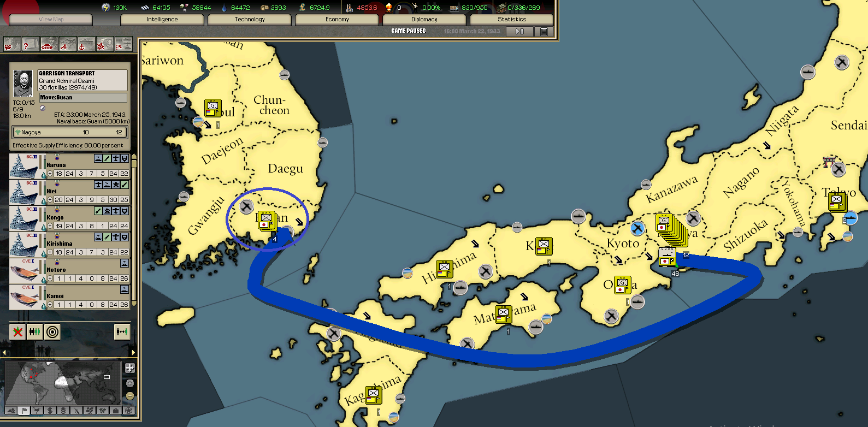Click the right arrow below the unit buttons
Viewport: 868px width, 427px height.
click(133, 353)
